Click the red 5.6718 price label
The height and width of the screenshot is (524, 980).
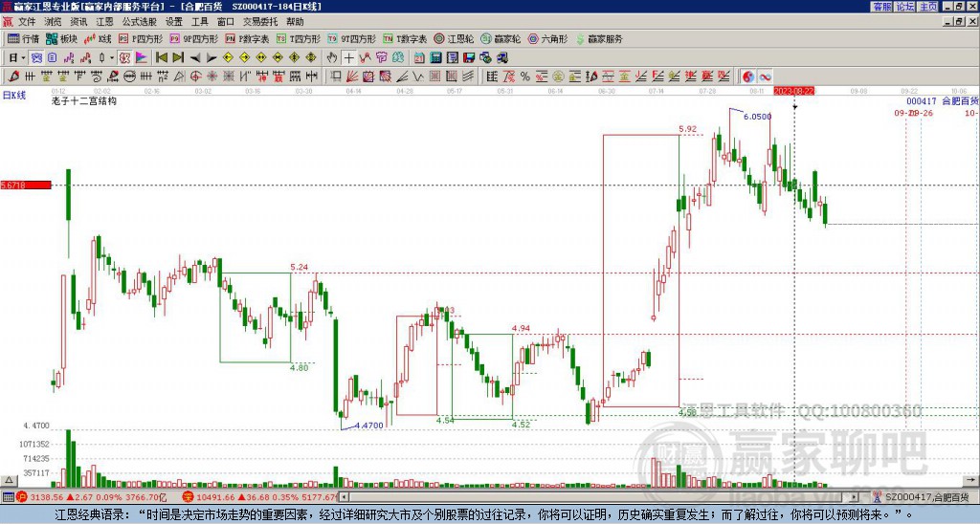[26, 185]
